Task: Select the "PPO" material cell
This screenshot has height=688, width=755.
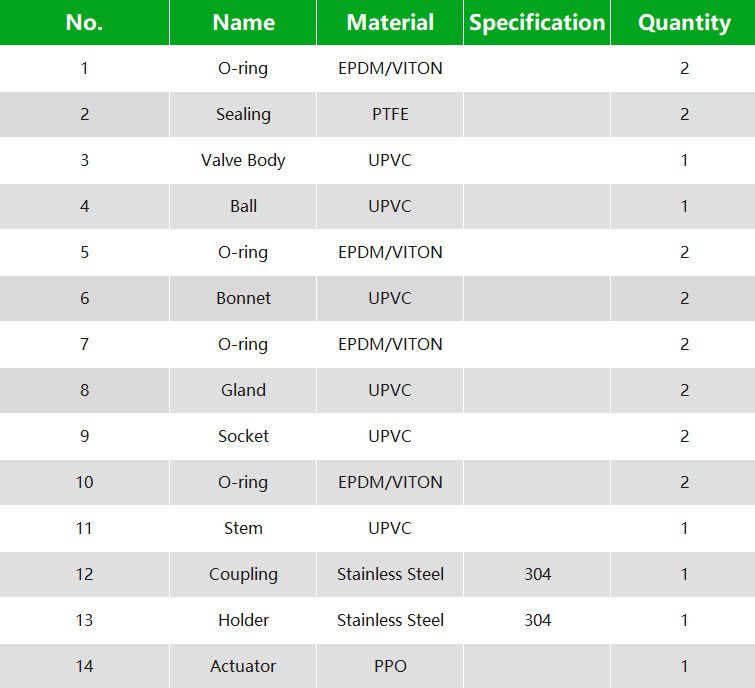Action: [390, 666]
